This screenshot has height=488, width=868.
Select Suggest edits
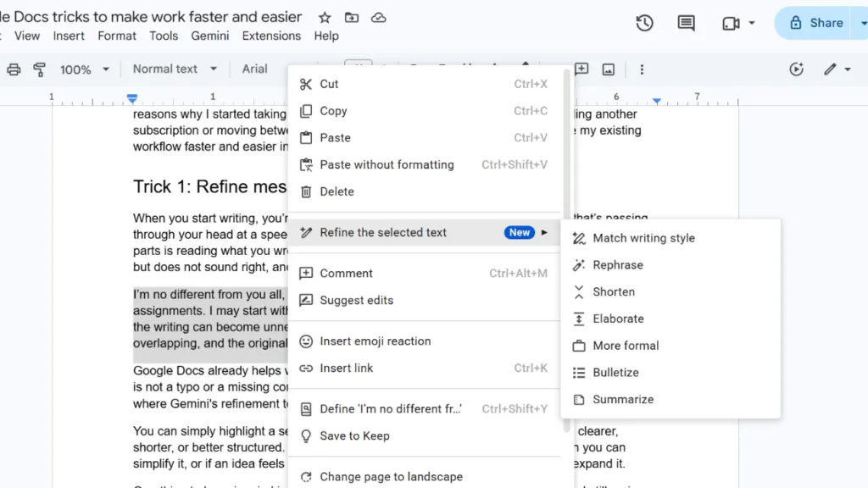[x=424, y=301]
